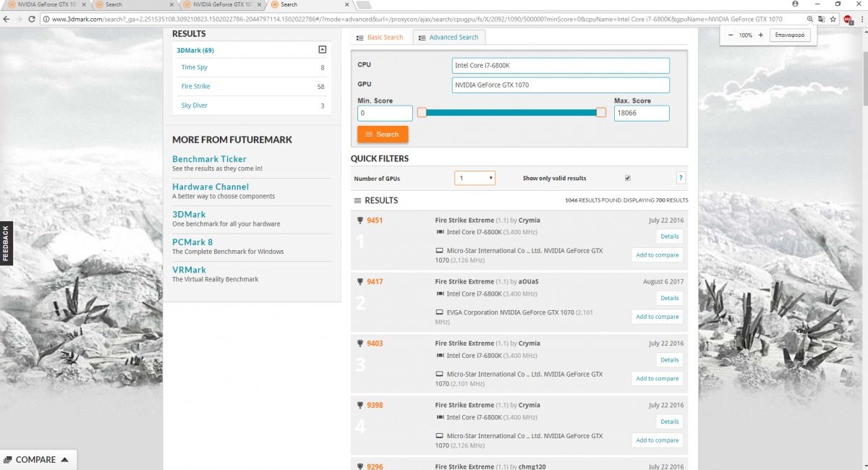Switch to the third NVIDIA GeForce GTX tab
This screenshot has height=470, width=868.
coord(221,4)
